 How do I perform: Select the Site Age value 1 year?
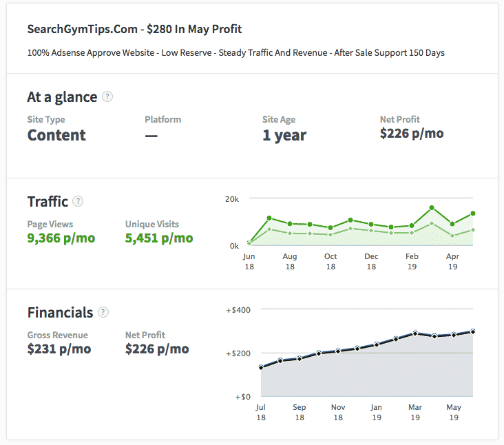(284, 135)
